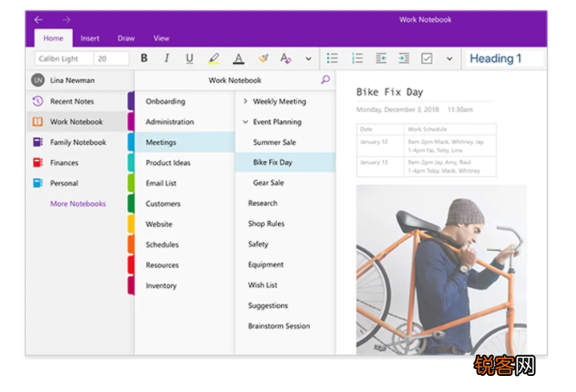Open more font formatting options chevron
Viewport: 576px width, 392px height.
click(308, 58)
